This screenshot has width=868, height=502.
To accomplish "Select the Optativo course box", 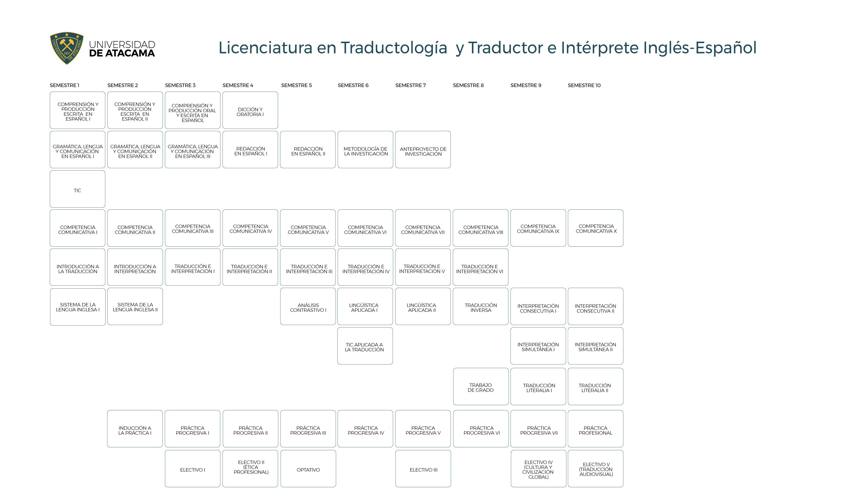I will 308,469.
